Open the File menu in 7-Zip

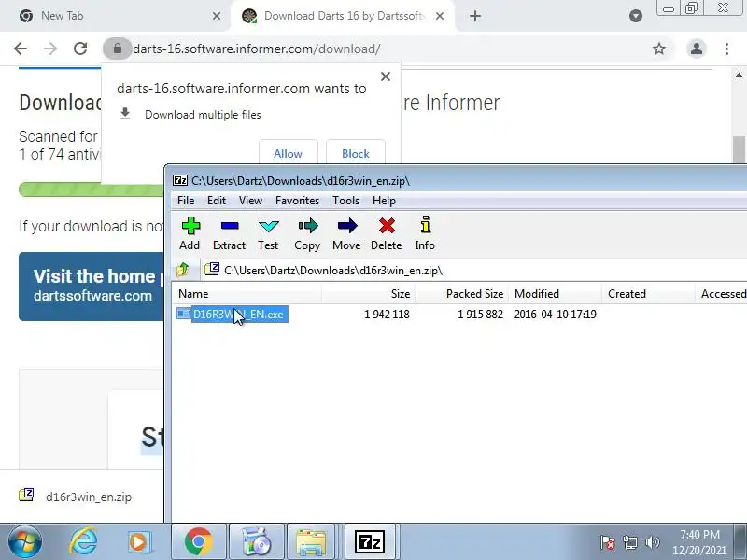click(186, 201)
